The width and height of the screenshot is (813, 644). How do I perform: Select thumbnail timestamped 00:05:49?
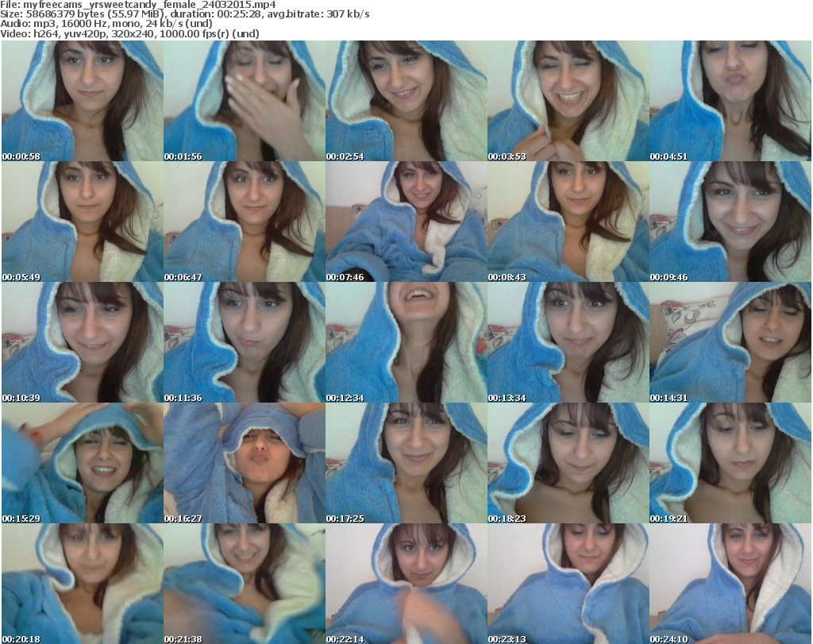point(83,222)
